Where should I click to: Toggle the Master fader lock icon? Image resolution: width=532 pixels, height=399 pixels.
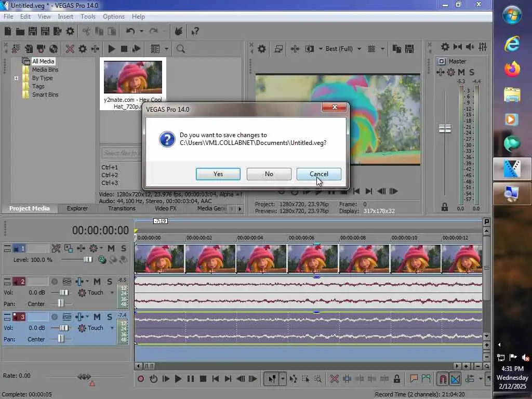tap(445, 207)
